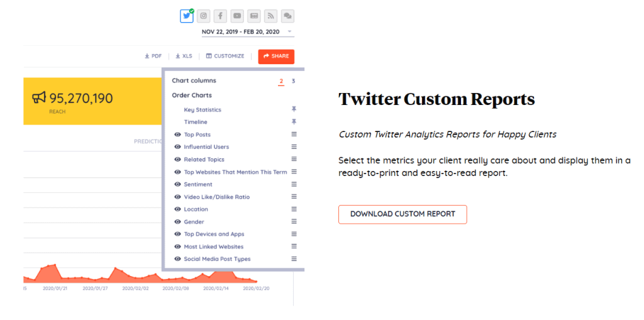Click the pin icon for Key Statistics
The height and width of the screenshot is (320, 644).
coord(294,109)
